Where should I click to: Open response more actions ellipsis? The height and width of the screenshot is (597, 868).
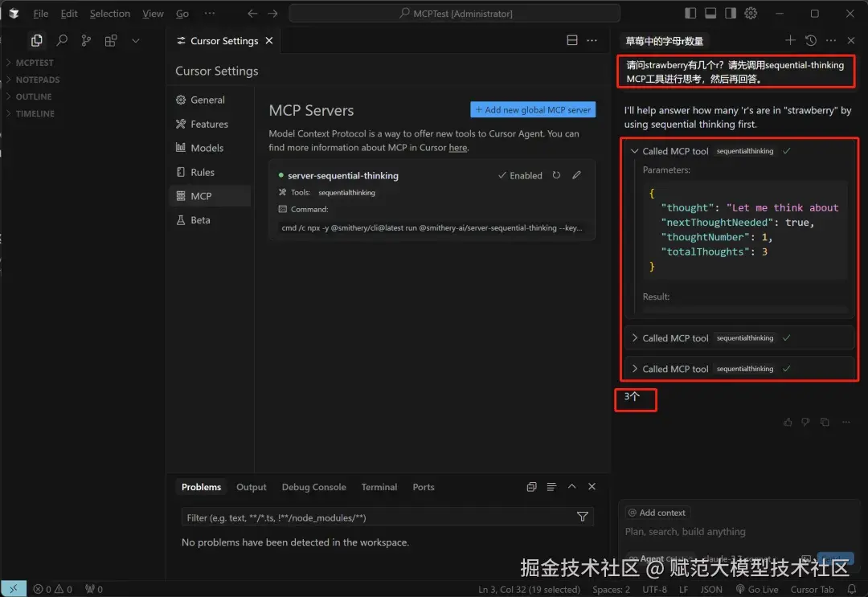click(x=845, y=422)
